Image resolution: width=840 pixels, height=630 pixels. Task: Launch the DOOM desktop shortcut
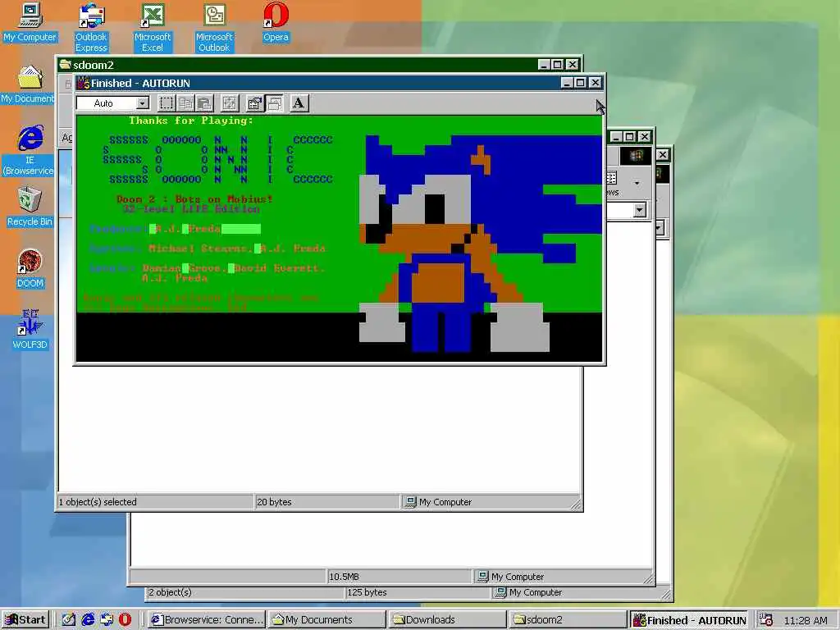[30, 269]
